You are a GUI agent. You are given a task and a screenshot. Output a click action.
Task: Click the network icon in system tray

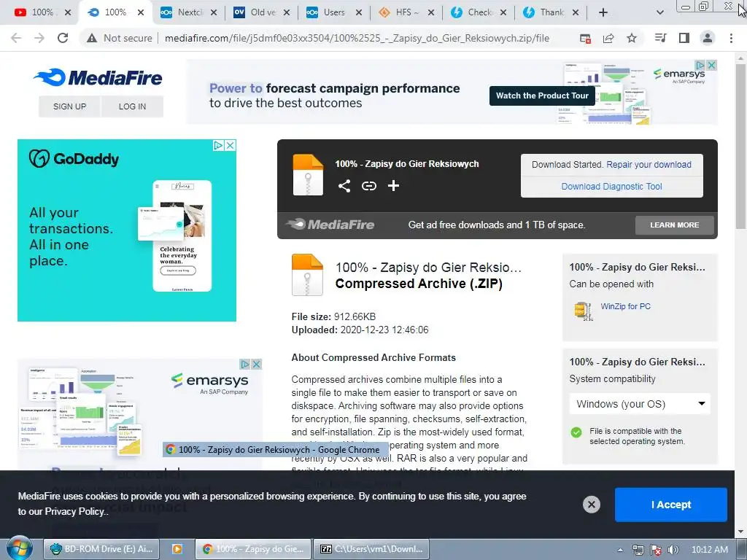638,550
